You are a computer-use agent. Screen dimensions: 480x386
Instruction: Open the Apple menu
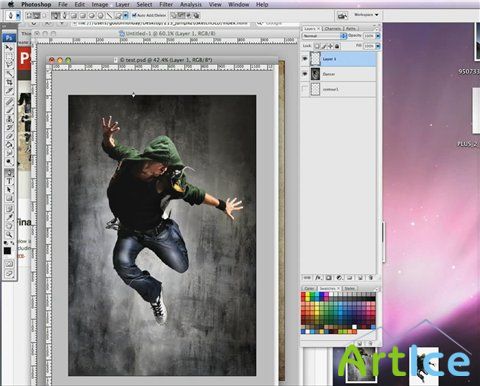click(x=10, y=4)
